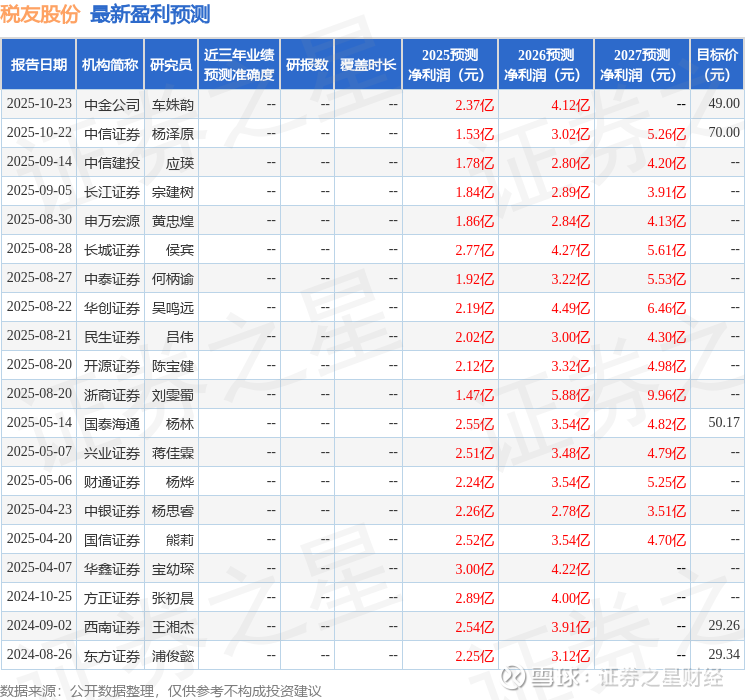
Task: Click analyst name 宗建树
Action: (173, 192)
